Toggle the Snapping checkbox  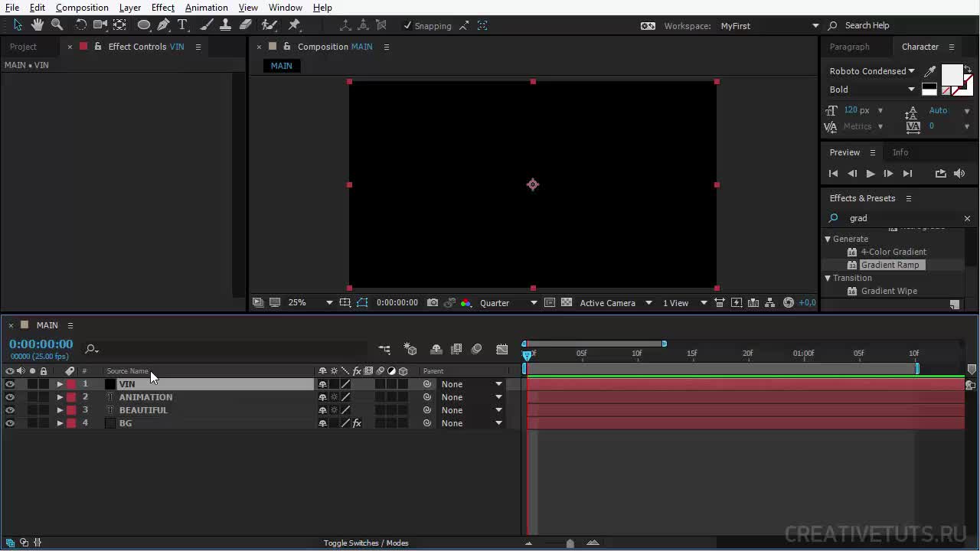coord(407,25)
